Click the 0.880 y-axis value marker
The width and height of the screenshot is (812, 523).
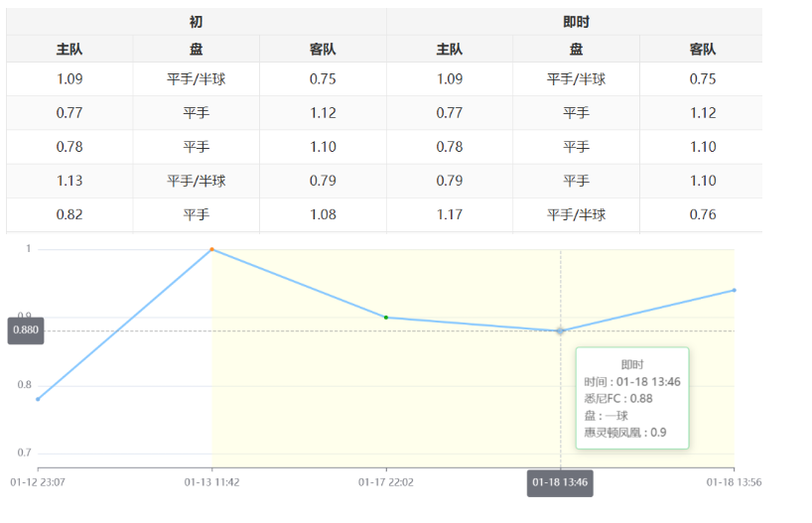coord(25,329)
